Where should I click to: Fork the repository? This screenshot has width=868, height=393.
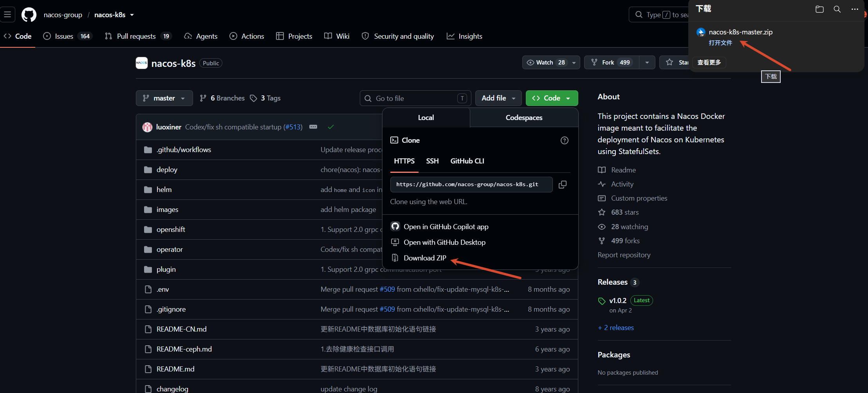click(612, 63)
